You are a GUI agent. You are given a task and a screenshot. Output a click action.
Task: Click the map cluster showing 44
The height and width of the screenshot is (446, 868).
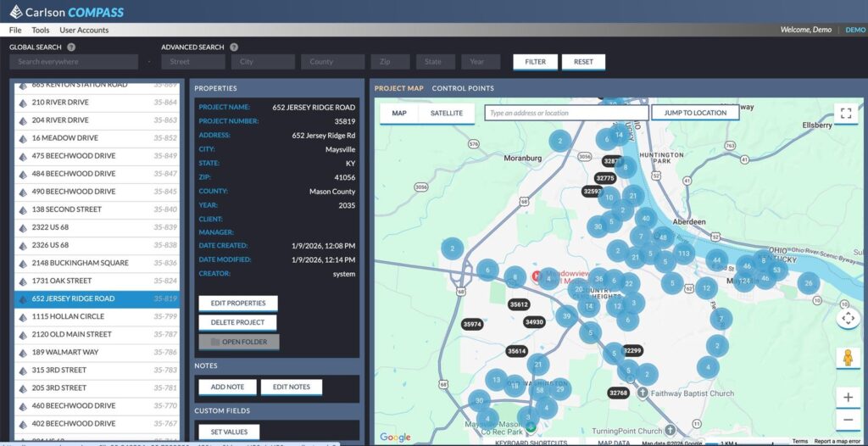pyautogui.click(x=717, y=259)
